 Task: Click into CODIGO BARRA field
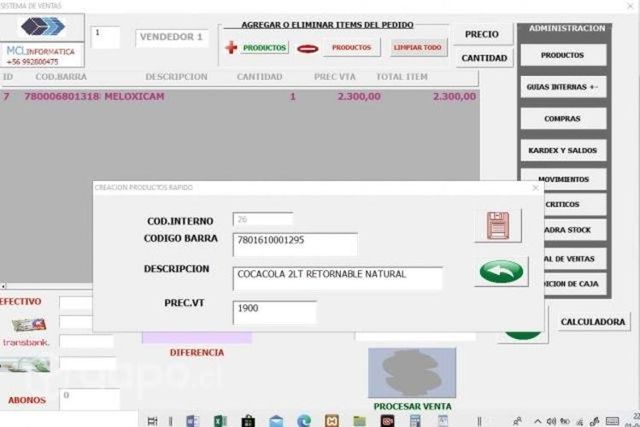[x=295, y=245]
